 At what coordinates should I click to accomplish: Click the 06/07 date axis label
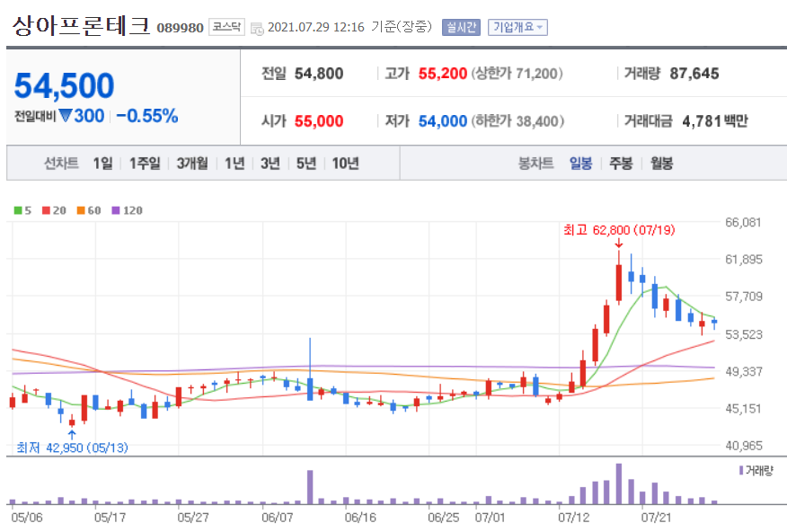(277, 517)
